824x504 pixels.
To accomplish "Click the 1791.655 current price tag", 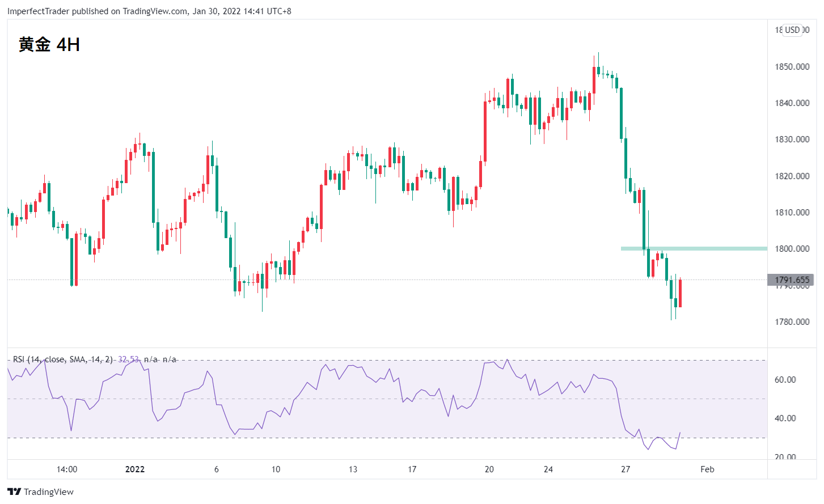I will [x=791, y=279].
